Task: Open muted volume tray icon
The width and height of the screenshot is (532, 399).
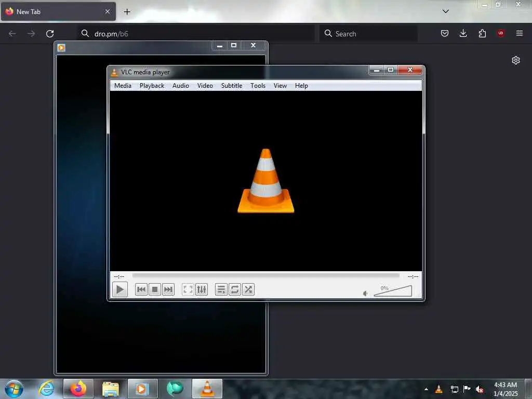Action: pos(480,389)
